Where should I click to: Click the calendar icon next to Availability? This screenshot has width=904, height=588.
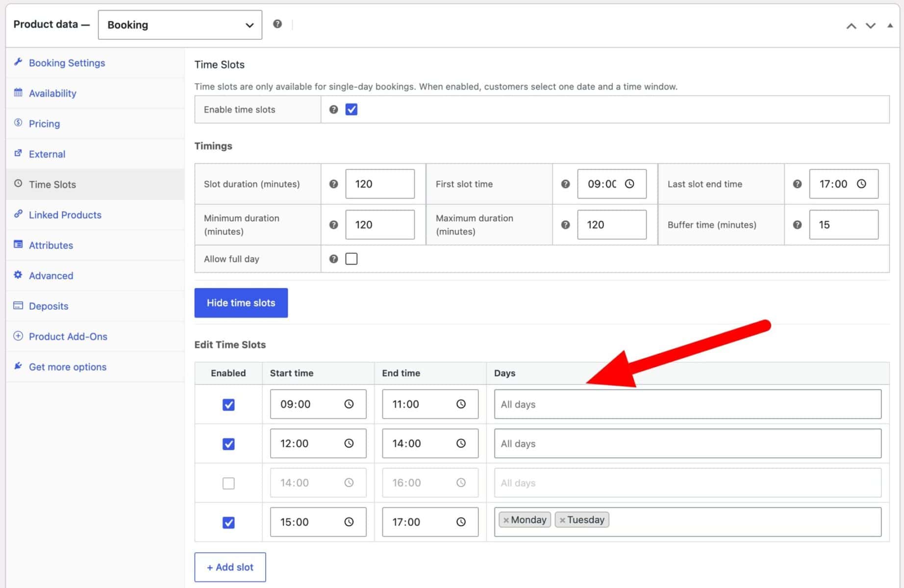[x=18, y=92]
